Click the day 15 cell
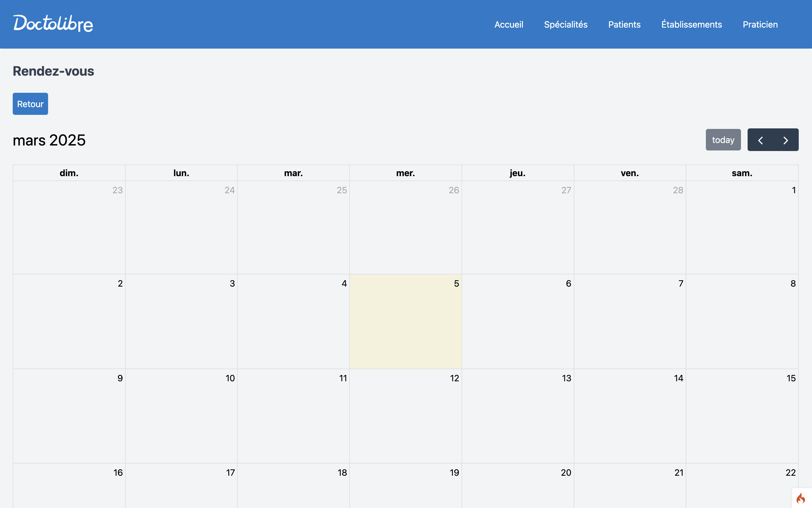The height and width of the screenshot is (508, 812). [x=742, y=416]
